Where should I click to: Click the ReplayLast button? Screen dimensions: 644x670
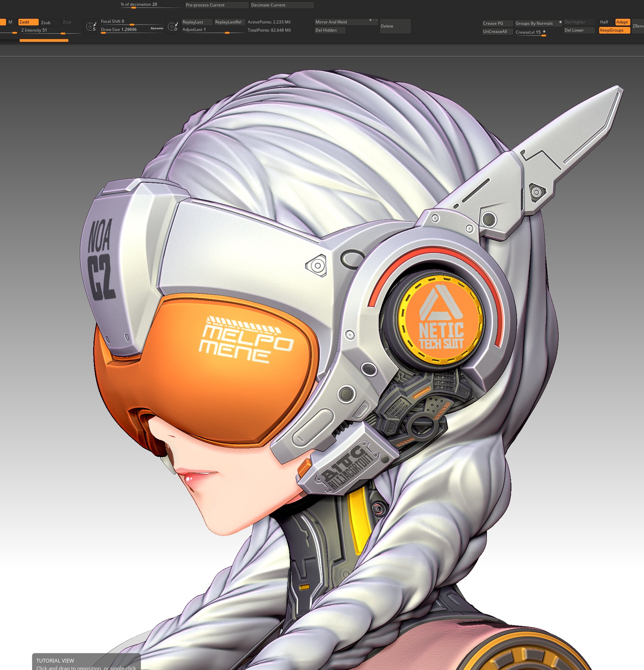click(x=197, y=22)
